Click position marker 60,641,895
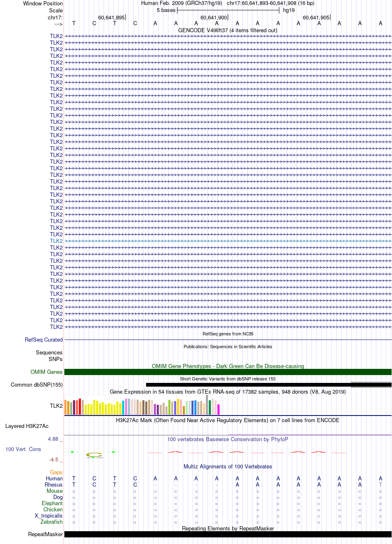 coord(111,17)
